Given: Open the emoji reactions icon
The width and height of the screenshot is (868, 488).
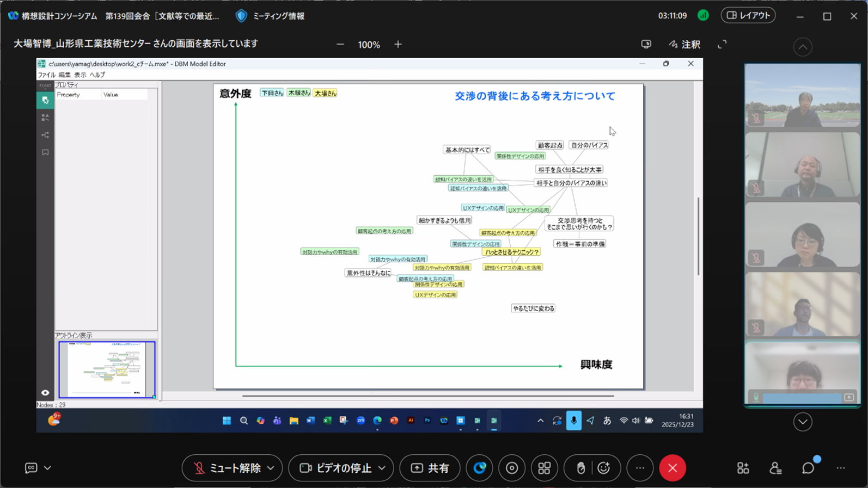Looking at the screenshot, I should tap(604, 468).
